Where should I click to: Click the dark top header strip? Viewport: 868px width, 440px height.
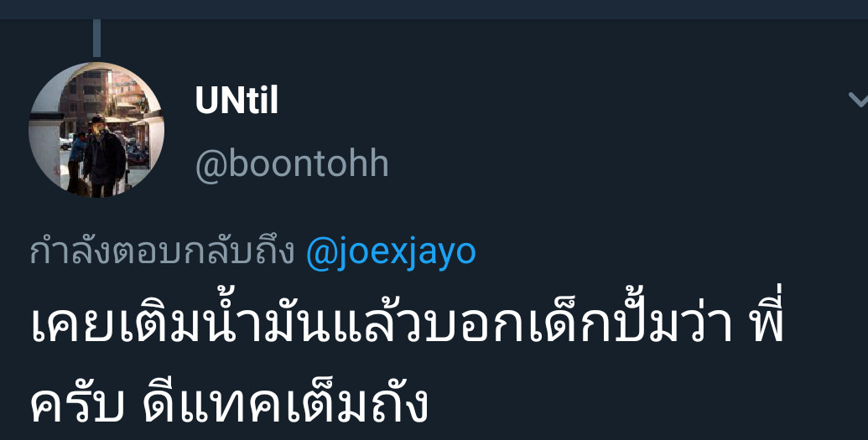pos(434,9)
